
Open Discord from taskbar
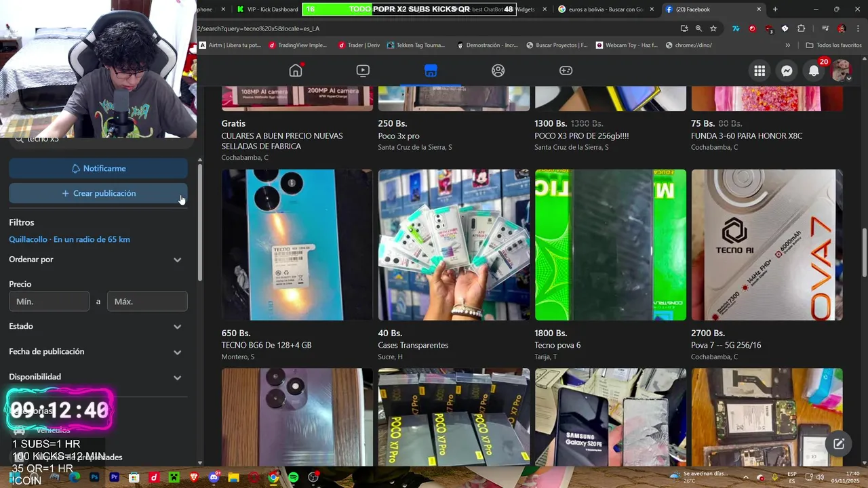[214, 477]
